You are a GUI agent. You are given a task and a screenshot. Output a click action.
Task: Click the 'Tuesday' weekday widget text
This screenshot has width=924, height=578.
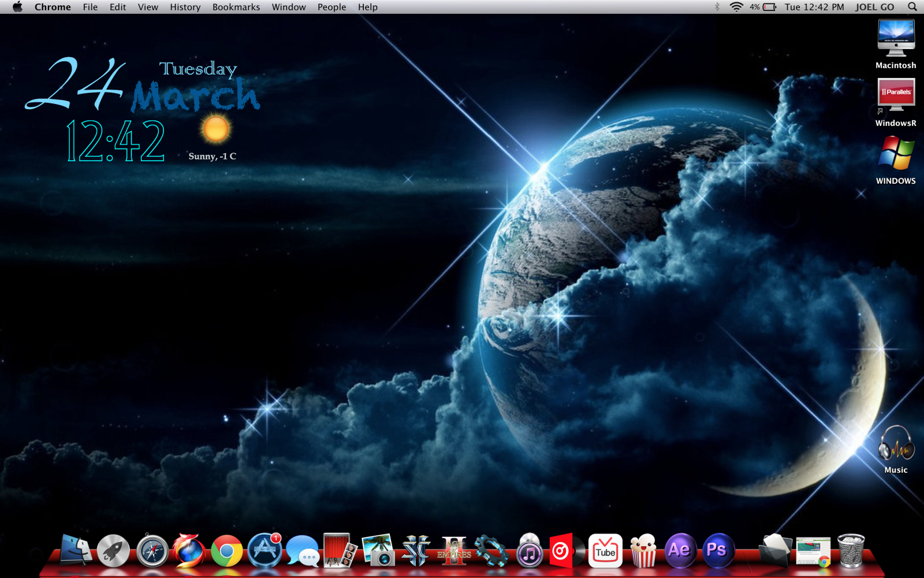click(198, 69)
